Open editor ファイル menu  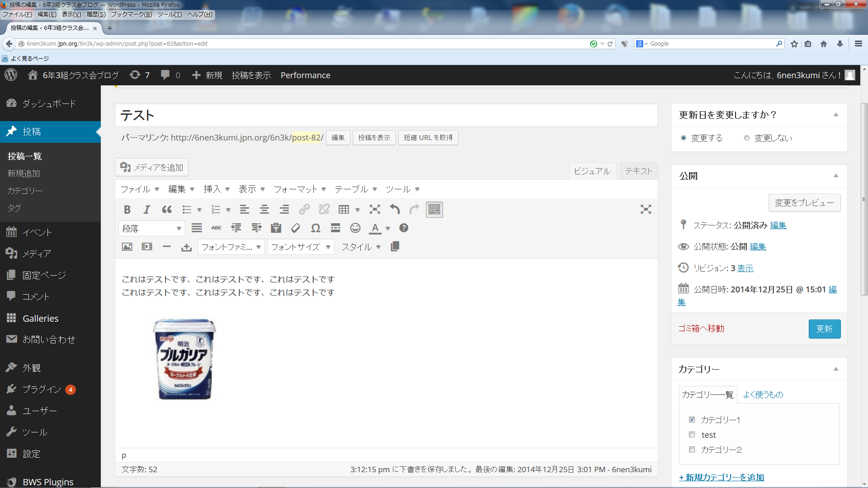(x=140, y=189)
